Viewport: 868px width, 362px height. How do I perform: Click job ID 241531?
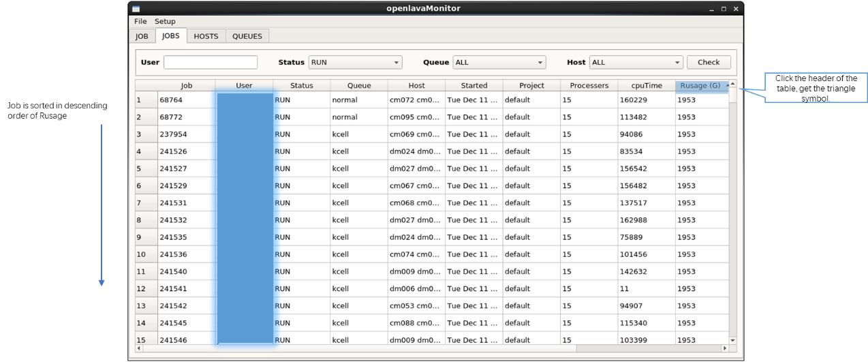click(x=187, y=202)
